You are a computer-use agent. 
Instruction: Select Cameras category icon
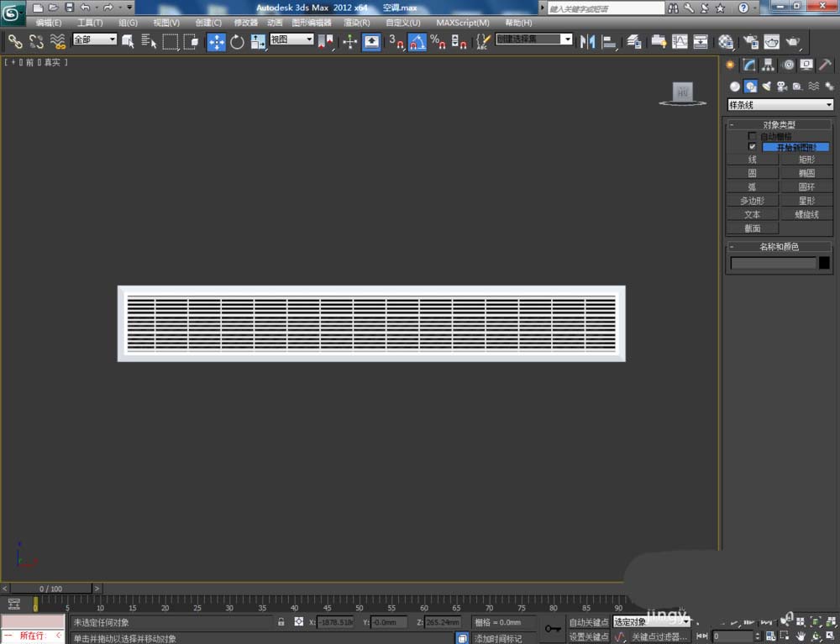782,86
